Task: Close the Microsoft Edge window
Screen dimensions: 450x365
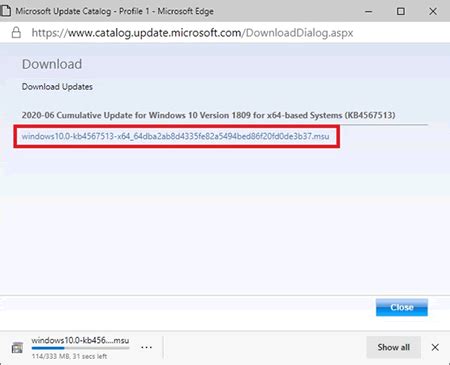Action: [x=433, y=11]
